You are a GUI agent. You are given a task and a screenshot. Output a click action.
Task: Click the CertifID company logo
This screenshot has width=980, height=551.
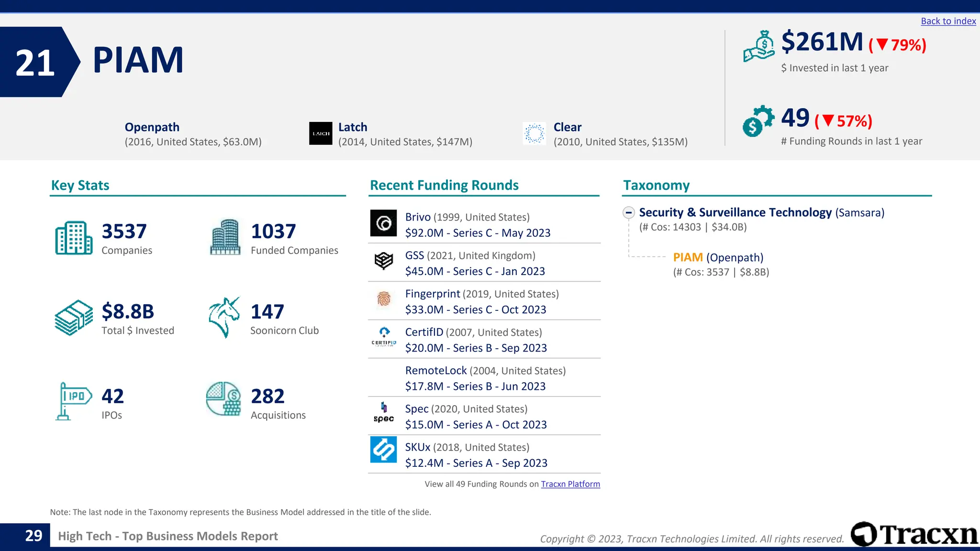[383, 337]
